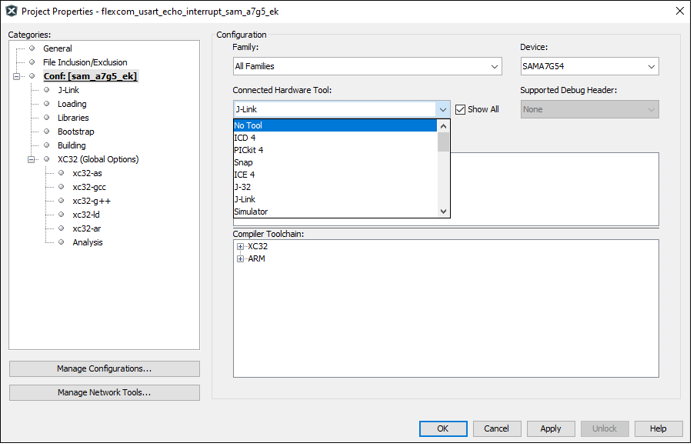The height and width of the screenshot is (444, 691).
Task: Open the Analysis options node
Action: coord(87,242)
